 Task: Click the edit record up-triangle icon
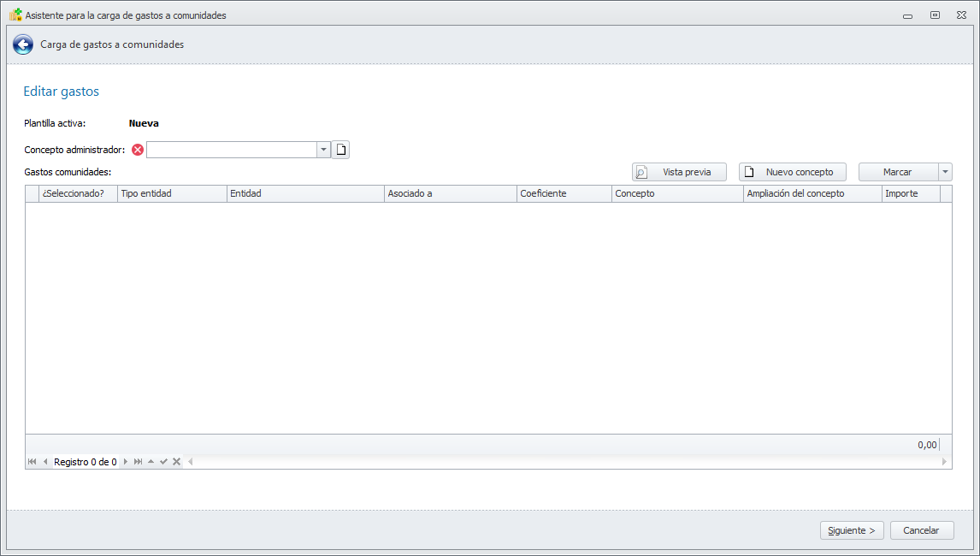click(151, 462)
